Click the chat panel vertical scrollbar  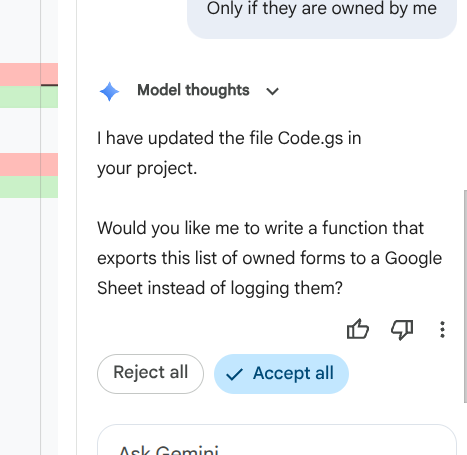465,297
